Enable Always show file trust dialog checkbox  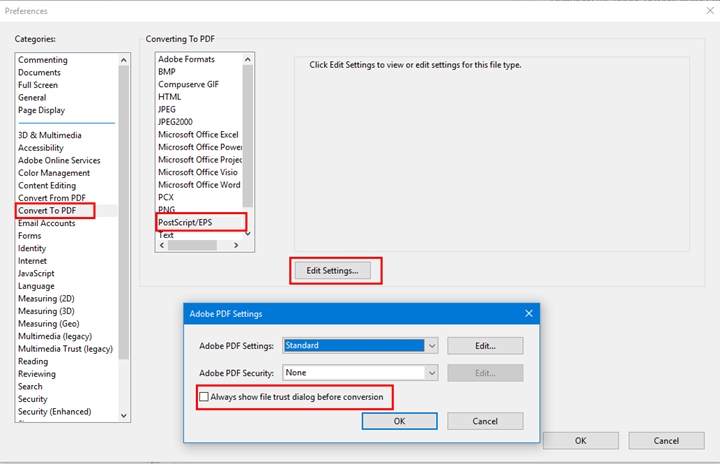(204, 396)
